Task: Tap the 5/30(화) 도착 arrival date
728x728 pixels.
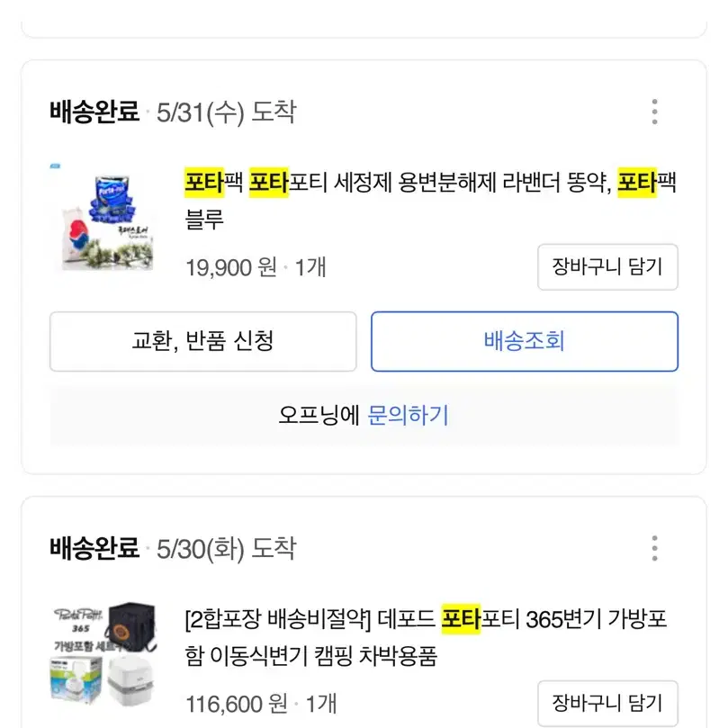Action: coord(226,549)
